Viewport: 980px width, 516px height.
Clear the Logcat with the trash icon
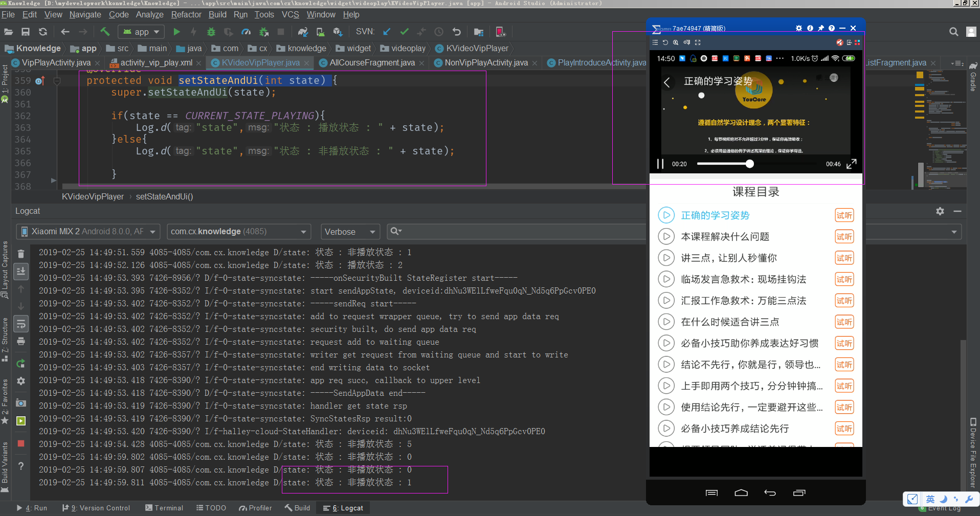point(21,254)
